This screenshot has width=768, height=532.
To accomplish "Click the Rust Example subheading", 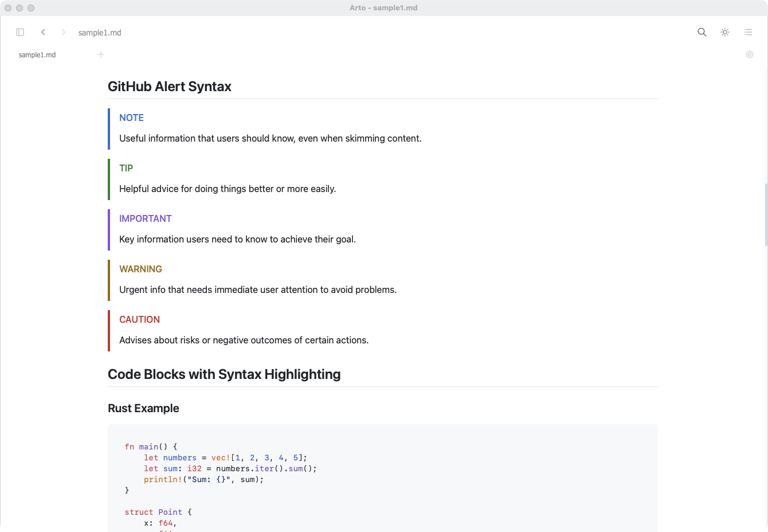I will click(x=143, y=408).
